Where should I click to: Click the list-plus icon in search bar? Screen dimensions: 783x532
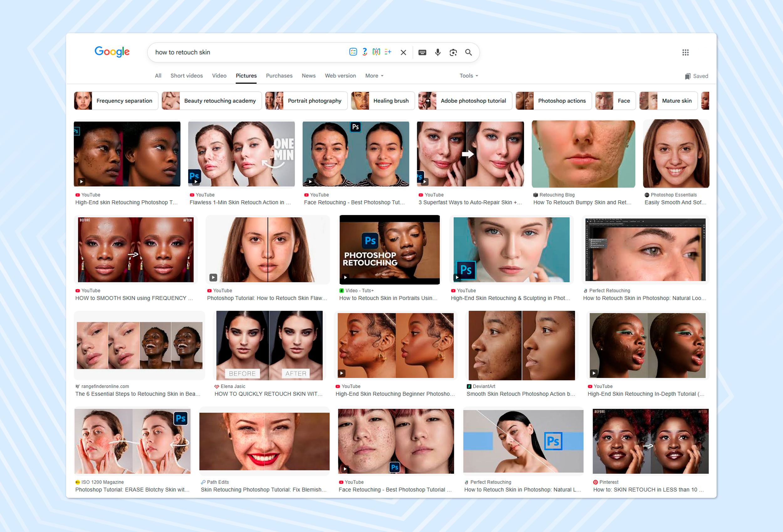pyautogui.click(x=388, y=52)
